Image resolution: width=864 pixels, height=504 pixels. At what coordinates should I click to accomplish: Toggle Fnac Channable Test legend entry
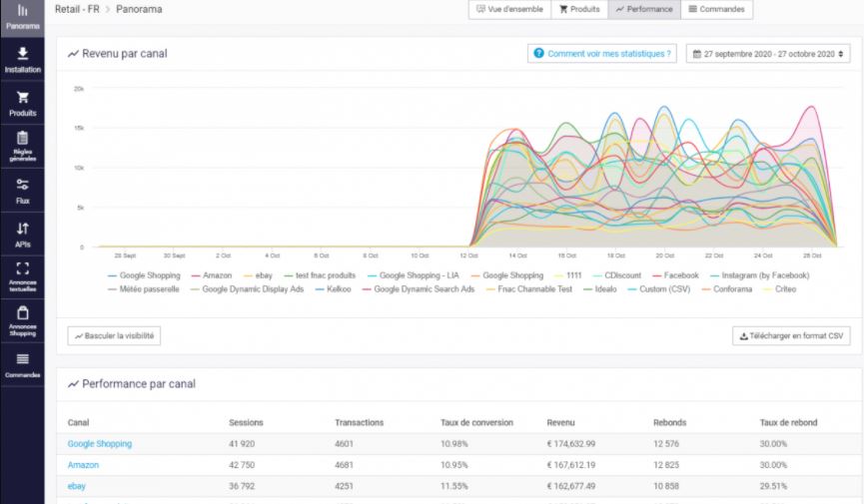tap(529, 289)
